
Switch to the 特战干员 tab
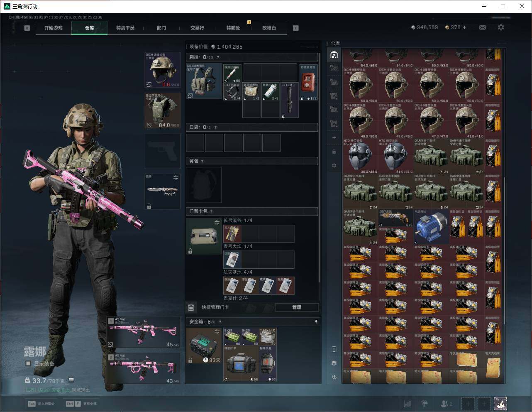tap(125, 28)
